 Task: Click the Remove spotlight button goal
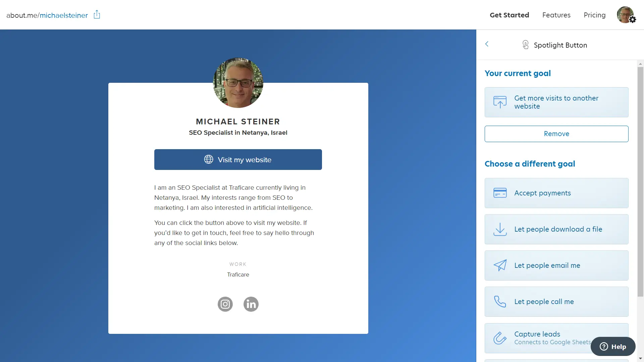tap(556, 133)
